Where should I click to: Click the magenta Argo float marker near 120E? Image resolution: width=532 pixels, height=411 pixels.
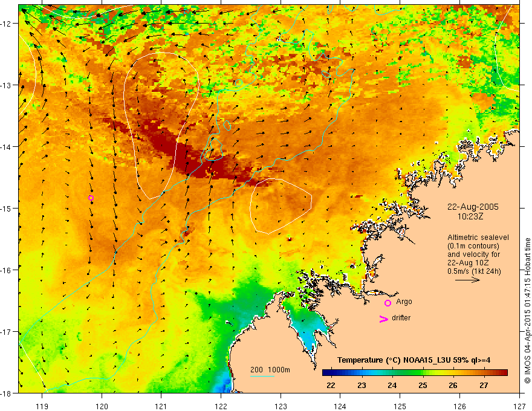[x=91, y=198]
